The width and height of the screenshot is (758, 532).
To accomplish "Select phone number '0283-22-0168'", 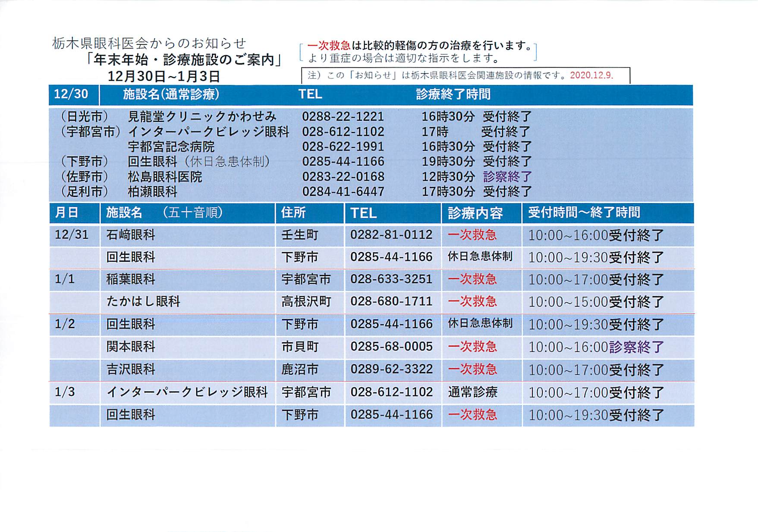I will (x=343, y=177).
